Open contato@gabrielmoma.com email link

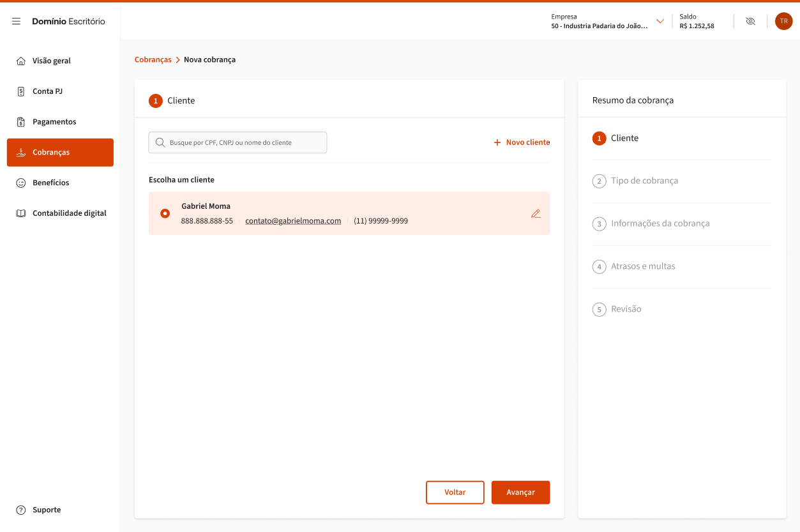pyautogui.click(x=293, y=221)
